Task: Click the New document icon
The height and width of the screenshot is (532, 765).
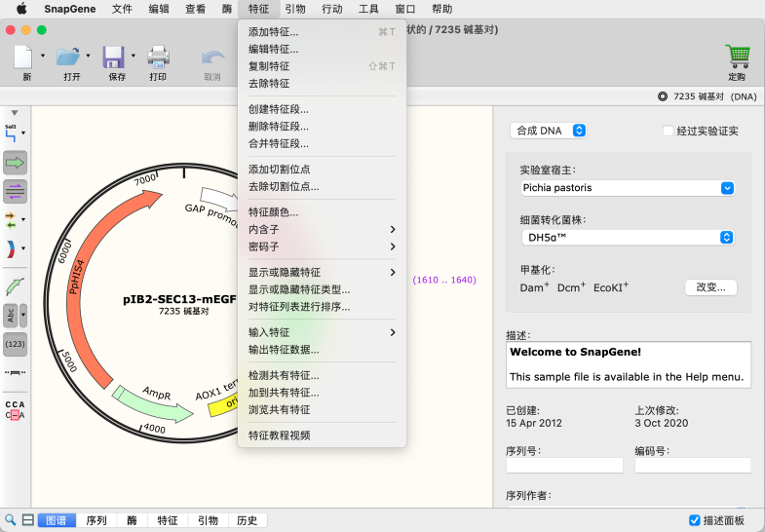Action: [23, 57]
